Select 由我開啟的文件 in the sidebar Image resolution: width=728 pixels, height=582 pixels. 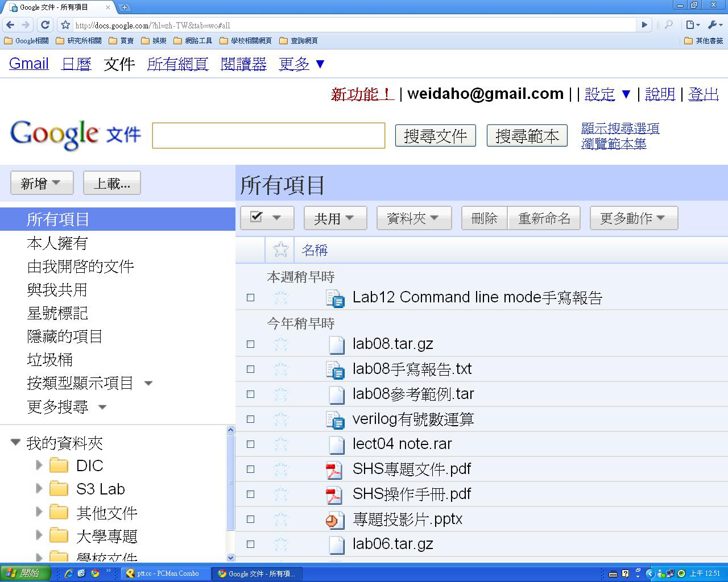tap(80, 267)
